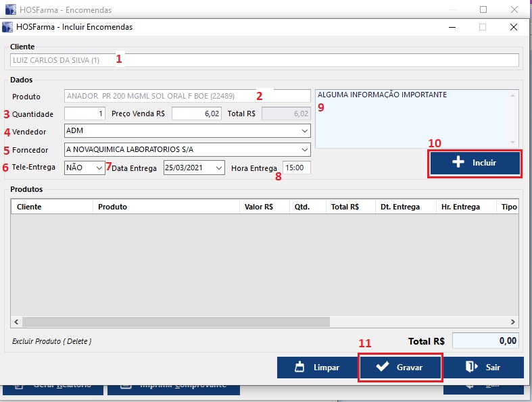Click the Sair button to exit

[483, 368]
